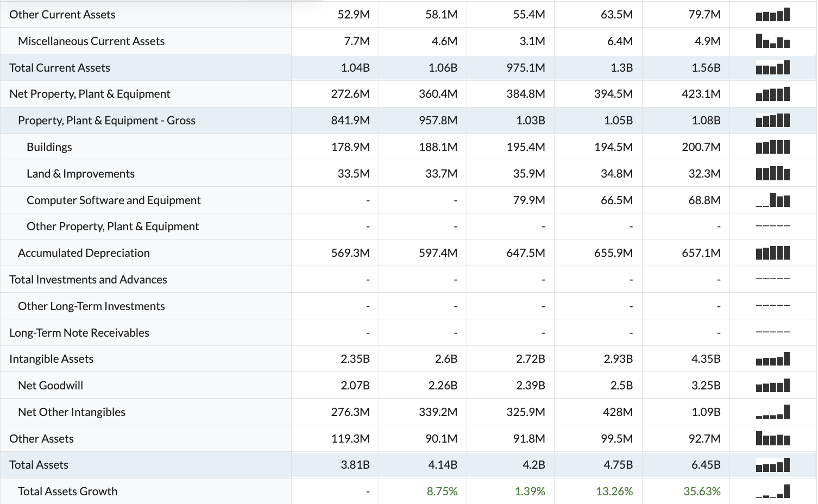The width and height of the screenshot is (818, 504).
Task: Select the Net Goodwill row label
Action: (51, 386)
